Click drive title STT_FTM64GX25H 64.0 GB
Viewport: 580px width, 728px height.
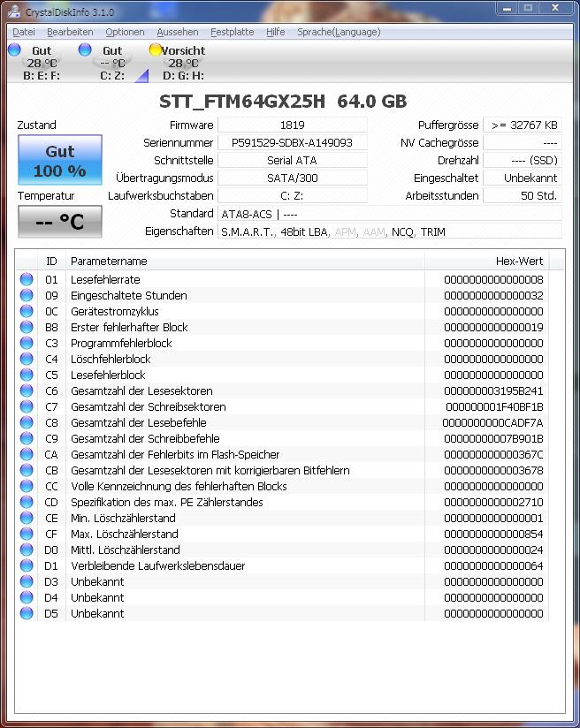click(283, 102)
